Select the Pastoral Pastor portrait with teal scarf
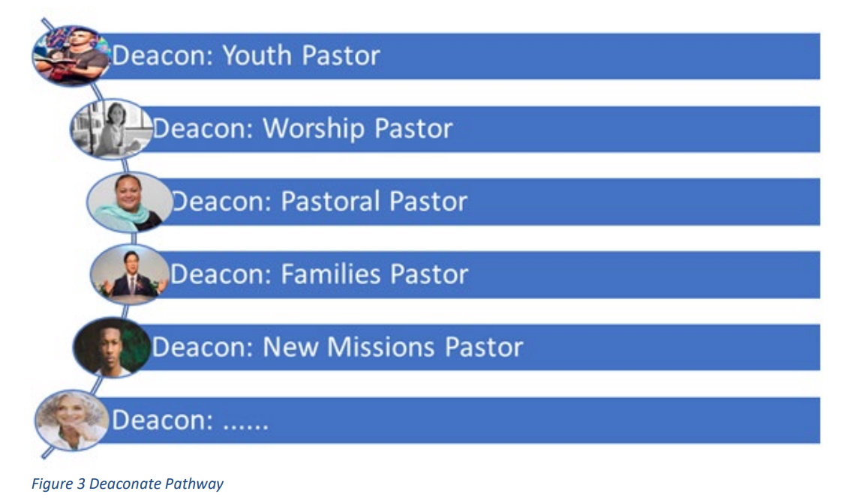 coord(130,202)
